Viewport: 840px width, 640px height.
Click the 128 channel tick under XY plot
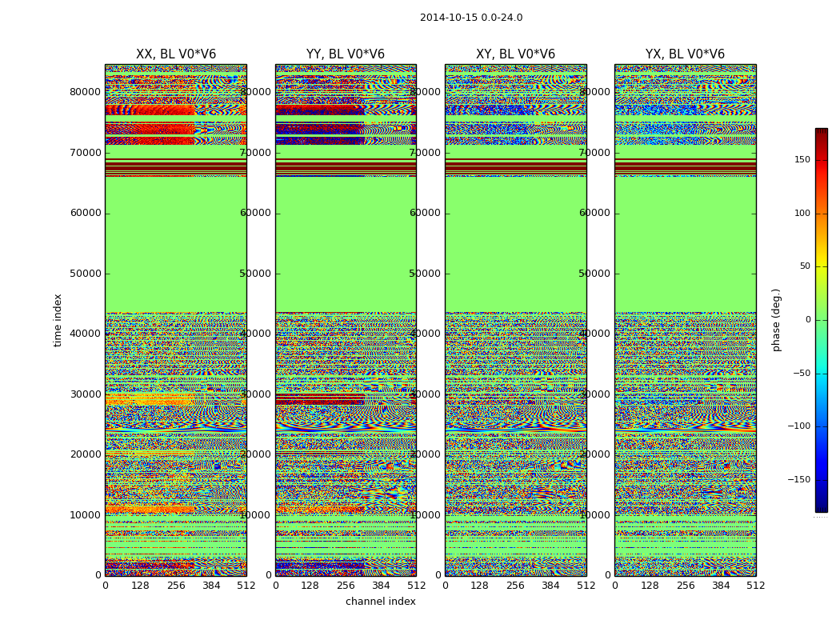[x=480, y=586]
